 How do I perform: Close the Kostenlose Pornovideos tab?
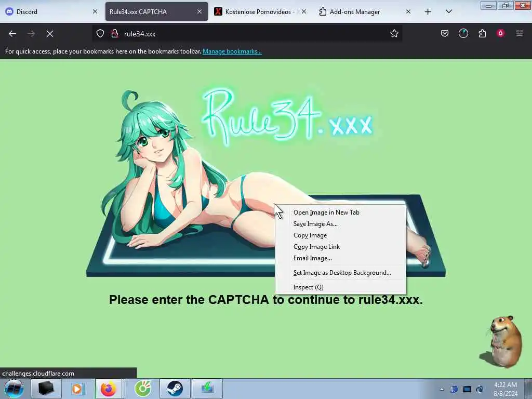point(304,11)
